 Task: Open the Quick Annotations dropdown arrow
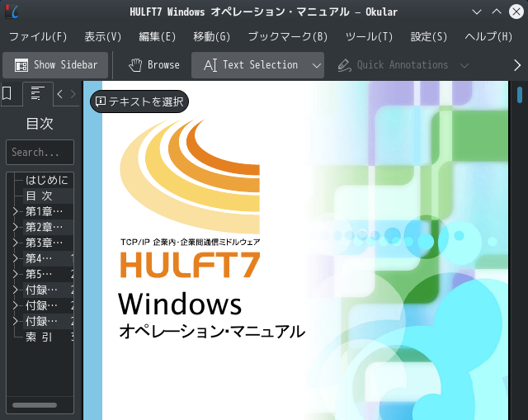click(464, 65)
